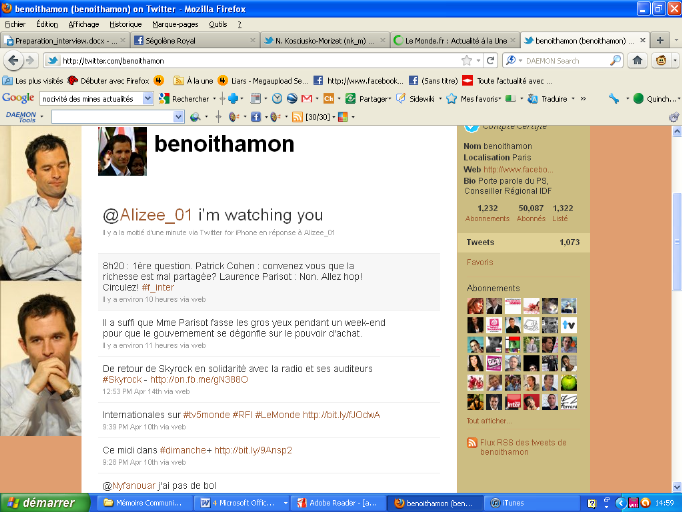Click the page vertical scrollbar thumb
This screenshot has width=682, height=512.
click(677, 241)
